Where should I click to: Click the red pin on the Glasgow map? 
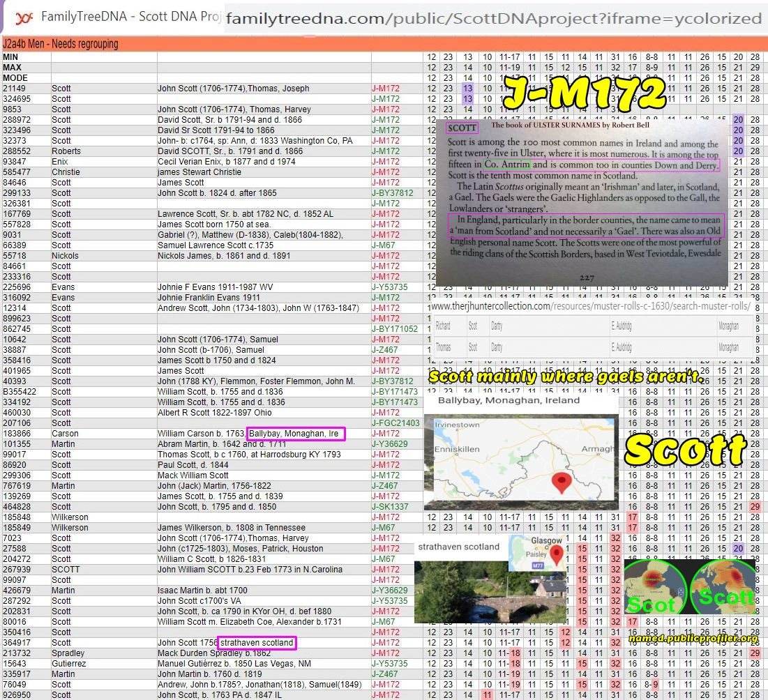click(556, 554)
